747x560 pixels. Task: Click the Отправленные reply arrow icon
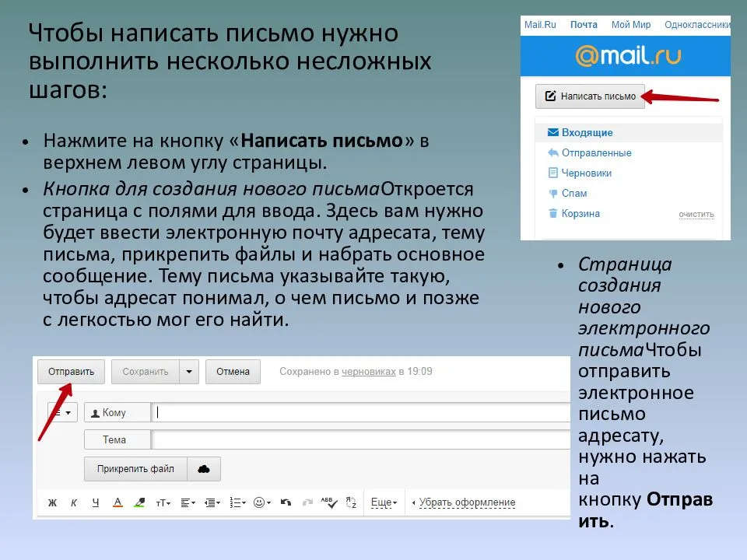tap(553, 152)
